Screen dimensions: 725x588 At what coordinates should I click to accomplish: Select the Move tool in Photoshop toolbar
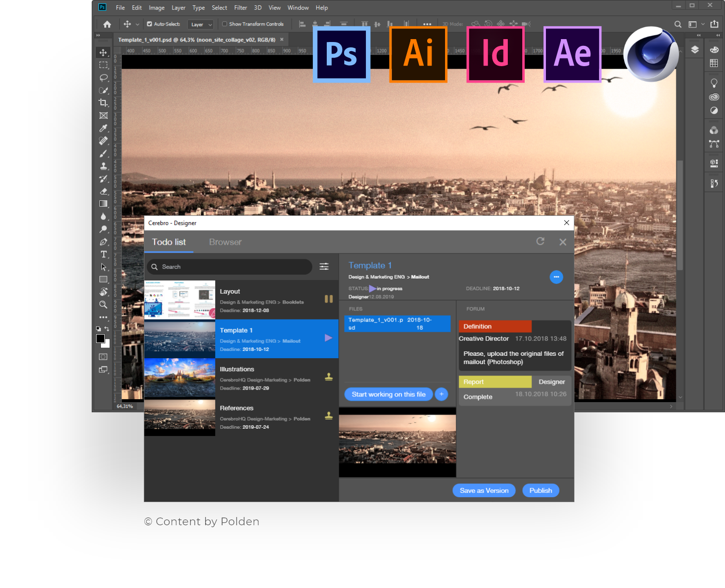point(103,52)
